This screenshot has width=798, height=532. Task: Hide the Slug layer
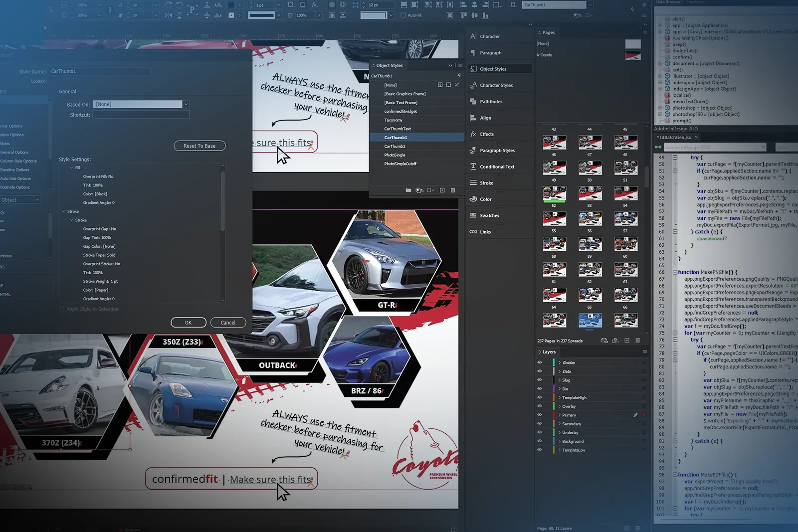540,380
